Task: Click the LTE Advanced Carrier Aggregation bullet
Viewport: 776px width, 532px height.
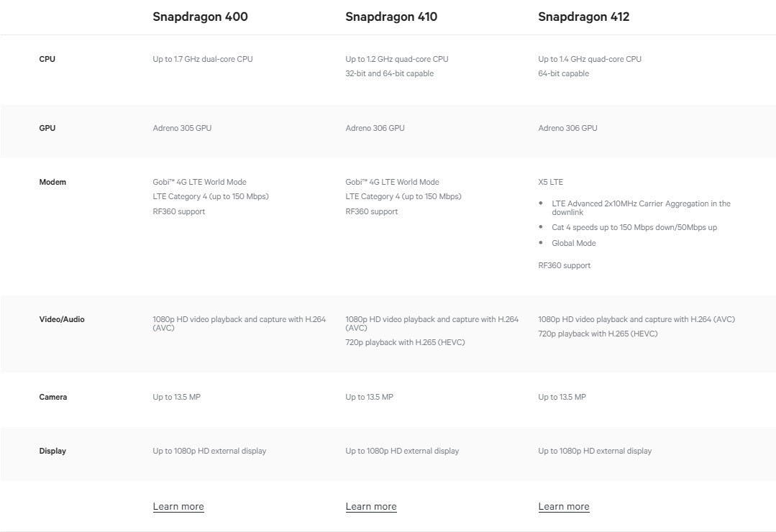Action: (x=641, y=208)
